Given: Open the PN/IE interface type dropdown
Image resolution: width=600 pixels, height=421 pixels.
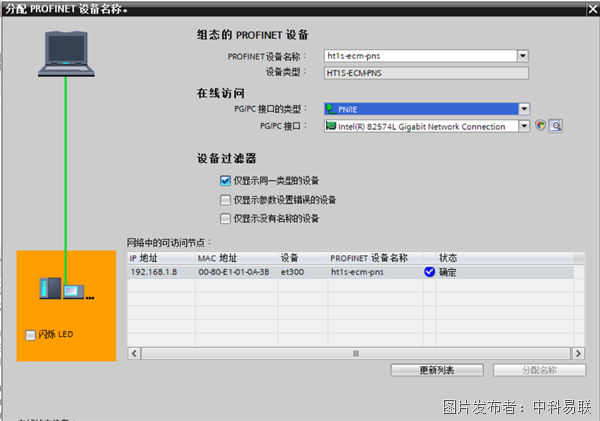Looking at the screenshot, I should [524, 109].
